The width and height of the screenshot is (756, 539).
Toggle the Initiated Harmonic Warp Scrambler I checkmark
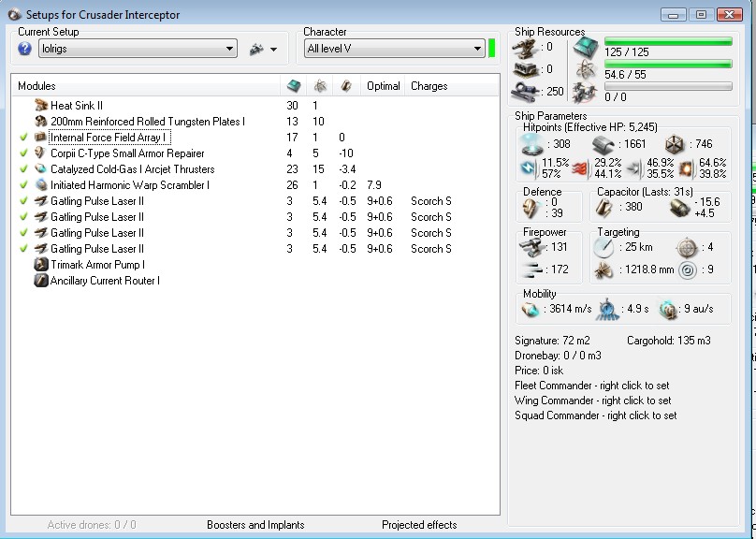(x=23, y=185)
